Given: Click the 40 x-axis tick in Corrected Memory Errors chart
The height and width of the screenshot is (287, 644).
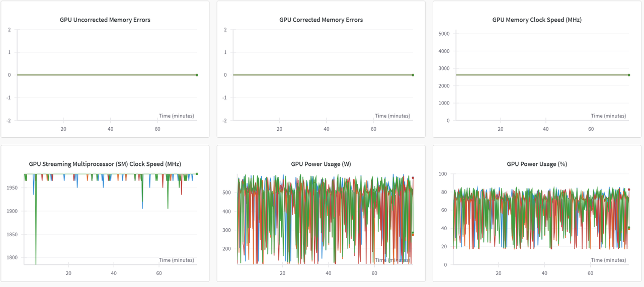Looking at the screenshot, I should point(327,129).
